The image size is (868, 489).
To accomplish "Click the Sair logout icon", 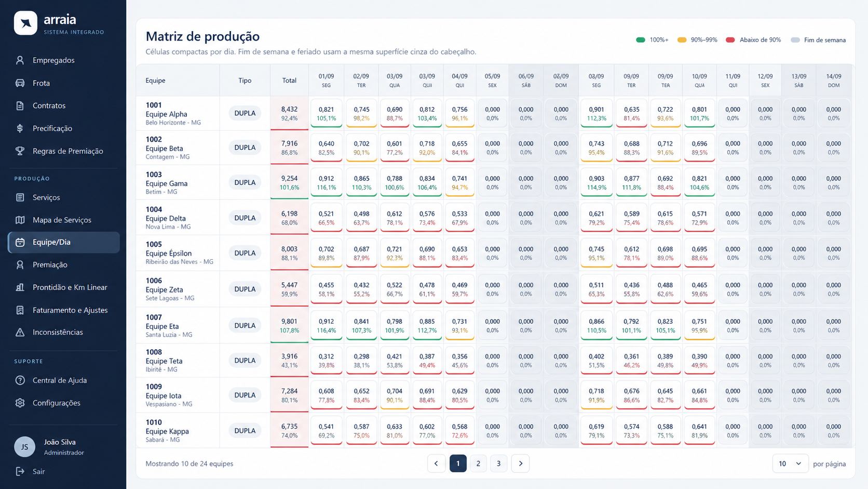I will (20, 471).
